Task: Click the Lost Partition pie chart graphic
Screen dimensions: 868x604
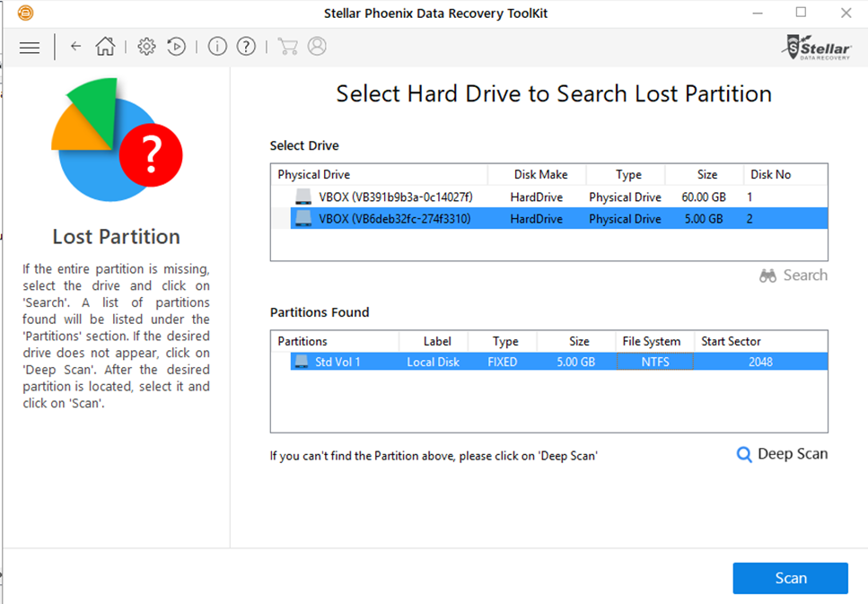Action: 117,139
